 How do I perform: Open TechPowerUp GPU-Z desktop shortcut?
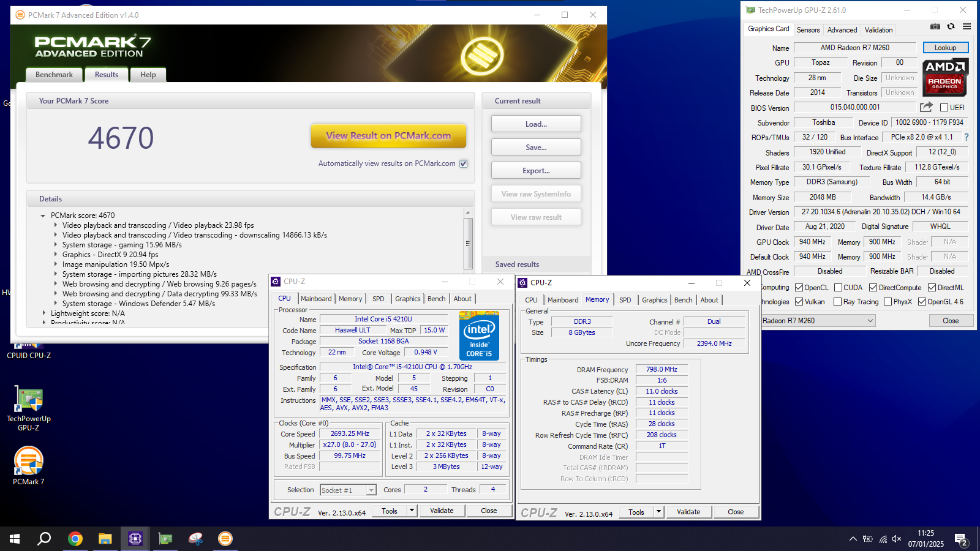(x=29, y=408)
